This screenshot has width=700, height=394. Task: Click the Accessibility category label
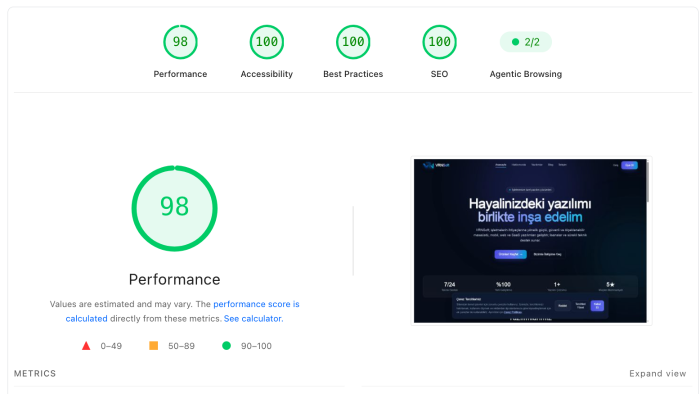(x=267, y=74)
